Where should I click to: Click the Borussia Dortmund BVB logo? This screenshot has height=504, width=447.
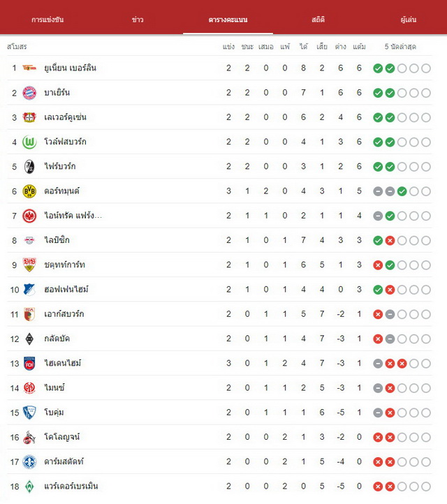coord(29,191)
